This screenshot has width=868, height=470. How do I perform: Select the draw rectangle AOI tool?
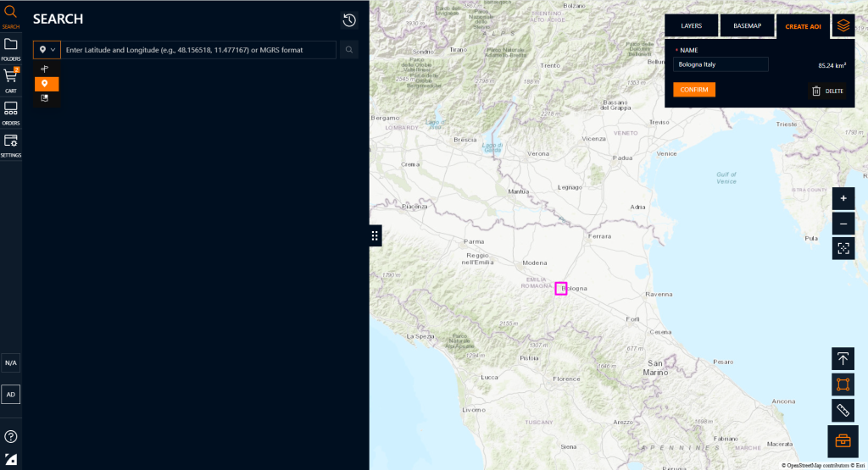[843, 384]
